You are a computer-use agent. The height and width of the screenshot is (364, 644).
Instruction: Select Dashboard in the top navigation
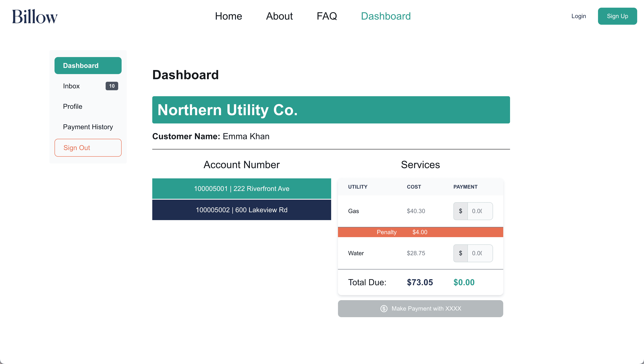pos(386,16)
